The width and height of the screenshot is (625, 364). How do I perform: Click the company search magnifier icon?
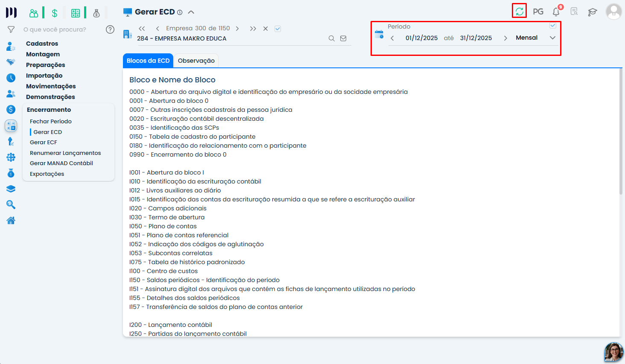point(332,38)
